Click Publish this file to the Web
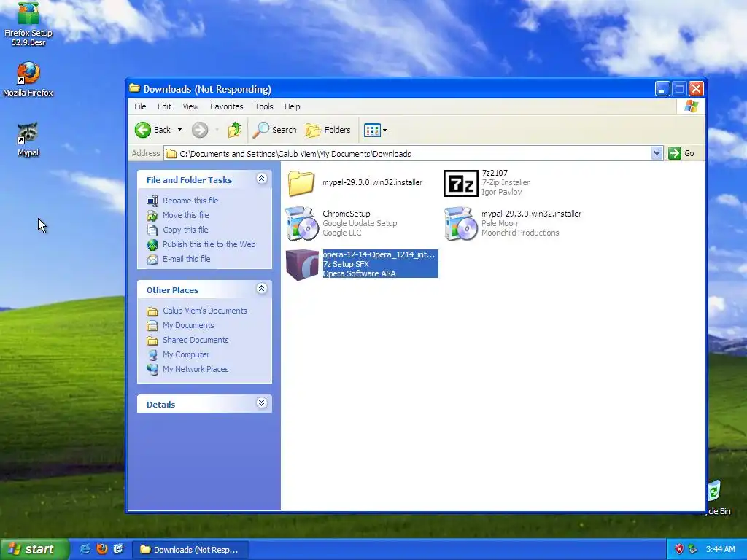Screen dimensions: 747x560 (x=209, y=244)
